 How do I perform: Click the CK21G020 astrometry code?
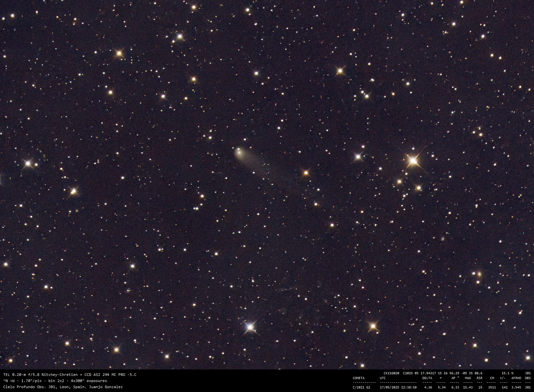[391, 373]
